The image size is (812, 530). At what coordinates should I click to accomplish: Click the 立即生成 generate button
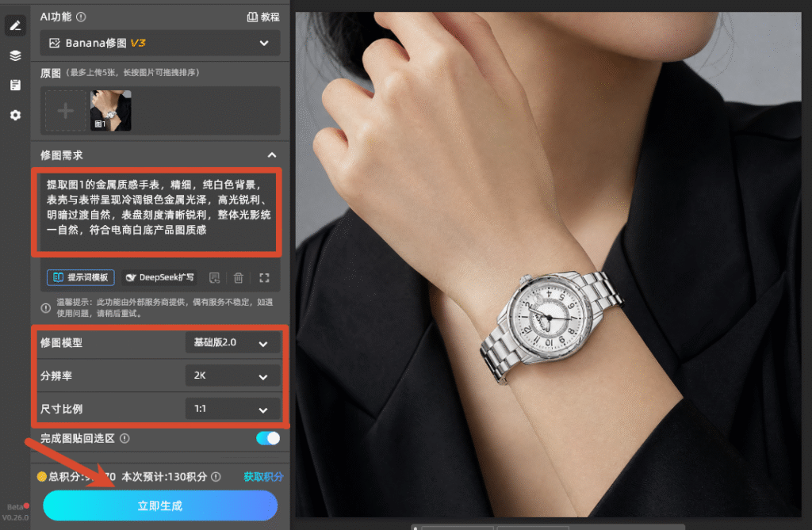click(x=160, y=505)
